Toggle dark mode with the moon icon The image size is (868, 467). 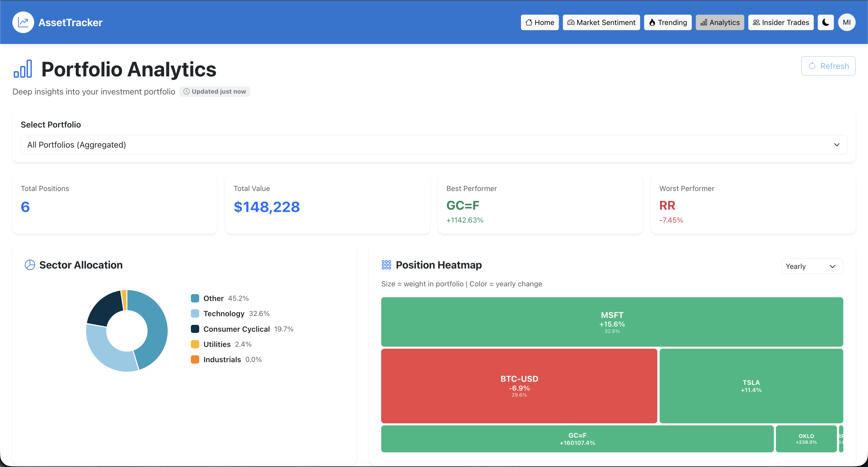826,22
